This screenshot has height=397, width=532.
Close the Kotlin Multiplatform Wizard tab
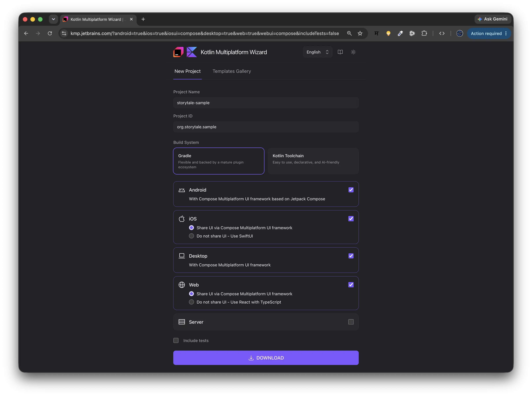tap(131, 19)
